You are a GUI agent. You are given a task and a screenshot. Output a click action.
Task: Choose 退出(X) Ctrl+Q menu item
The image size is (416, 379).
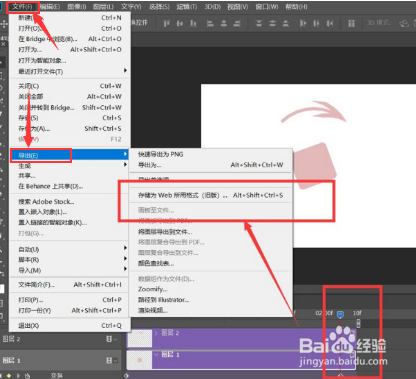pos(70,326)
